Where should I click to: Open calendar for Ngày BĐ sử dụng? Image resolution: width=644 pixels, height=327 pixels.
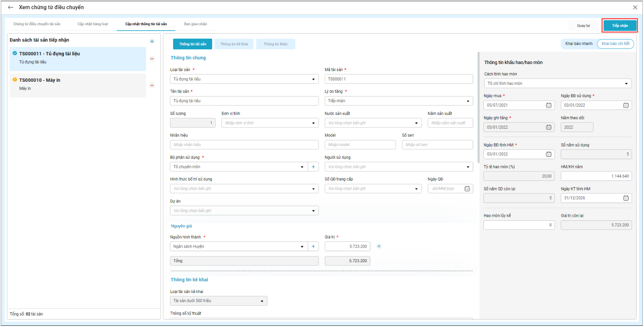point(625,105)
